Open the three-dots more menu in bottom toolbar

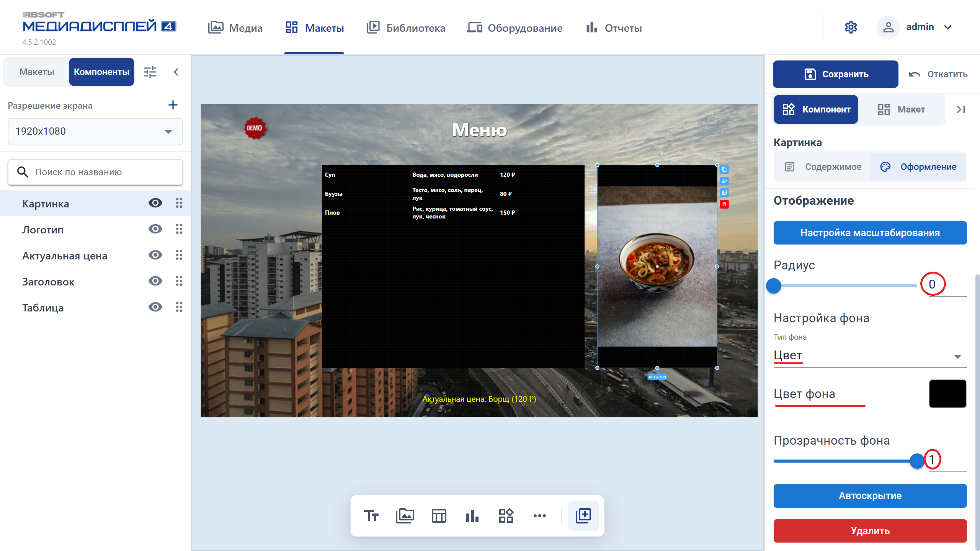[540, 516]
